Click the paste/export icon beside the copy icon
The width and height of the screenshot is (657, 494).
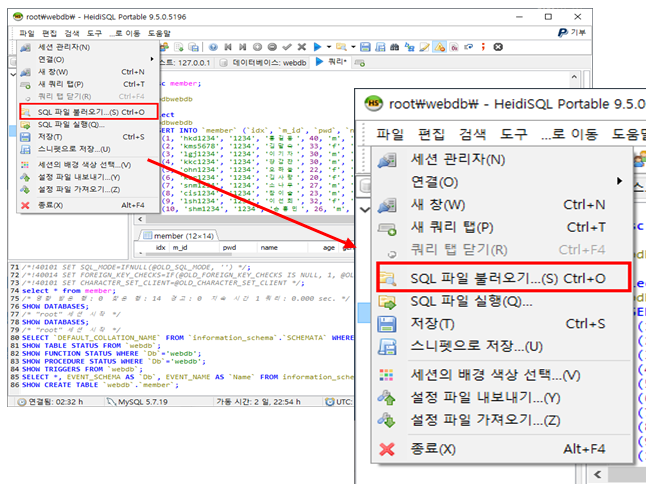pyautogui.click(x=194, y=47)
